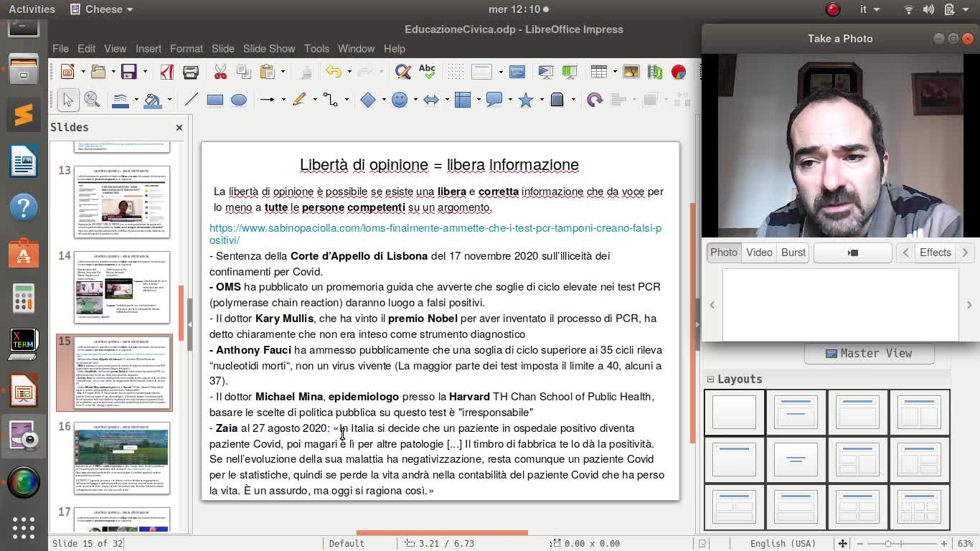Insert an image from toolbar
Image resolution: width=980 pixels, height=551 pixels.
coord(631,72)
